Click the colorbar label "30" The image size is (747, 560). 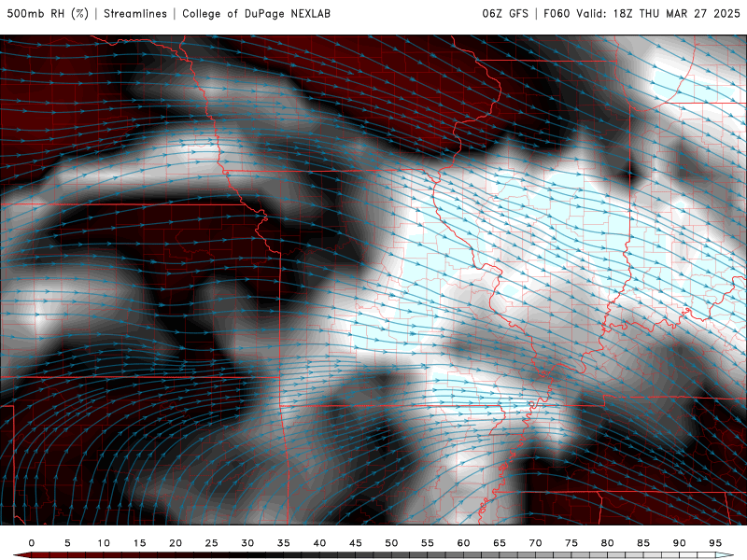247,543
